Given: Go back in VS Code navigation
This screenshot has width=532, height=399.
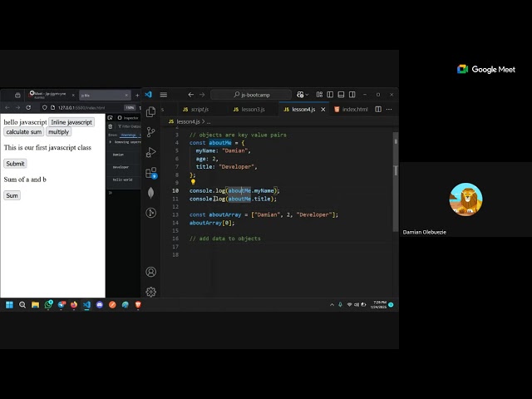Looking at the screenshot, I should [x=191, y=95].
